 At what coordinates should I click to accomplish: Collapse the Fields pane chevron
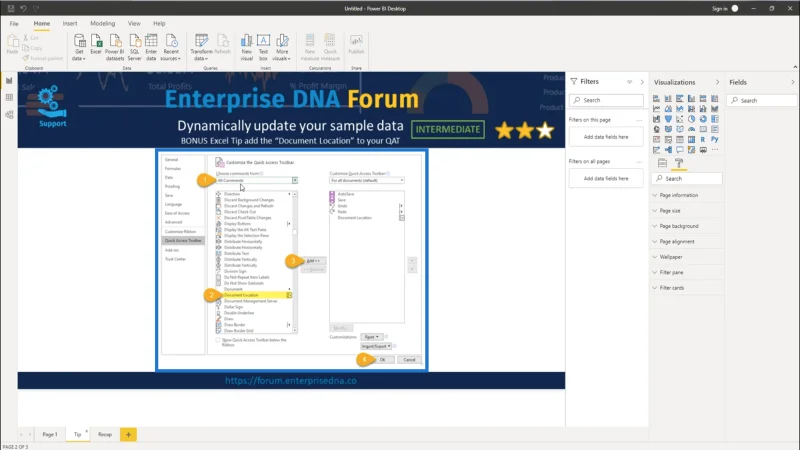(792, 82)
